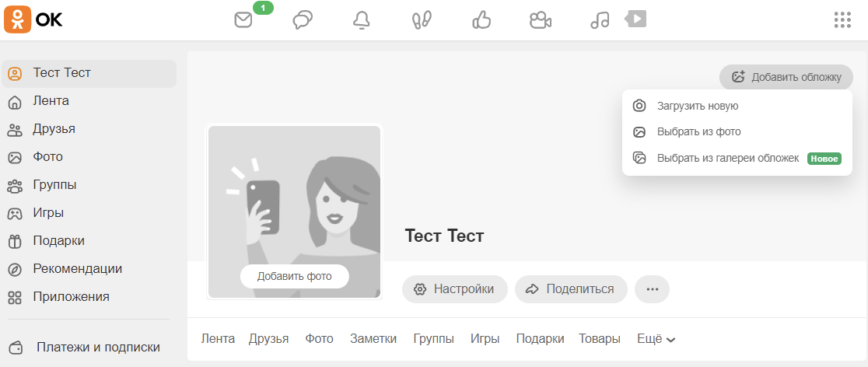
Task: Click the thumbs-up events icon
Action: pyautogui.click(x=481, y=20)
